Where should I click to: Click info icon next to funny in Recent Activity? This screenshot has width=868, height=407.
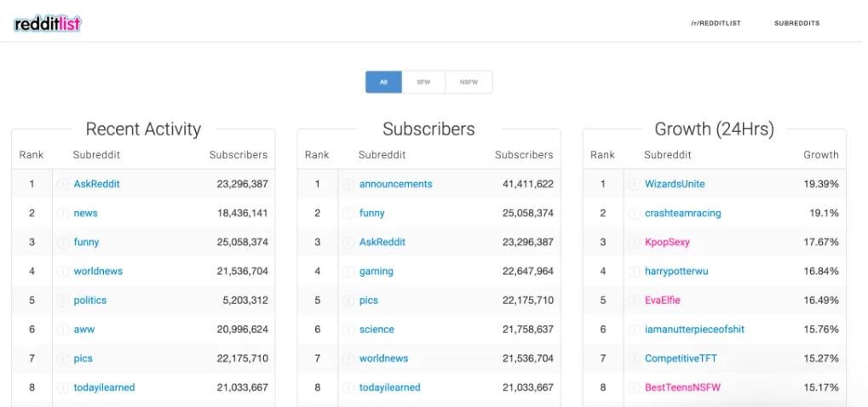(63, 242)
